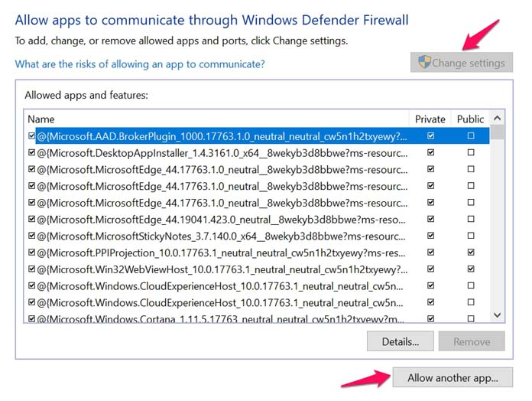Click the Public column header
The width and height of the screenshot is (532, 401).
click(x=470, y=119)
